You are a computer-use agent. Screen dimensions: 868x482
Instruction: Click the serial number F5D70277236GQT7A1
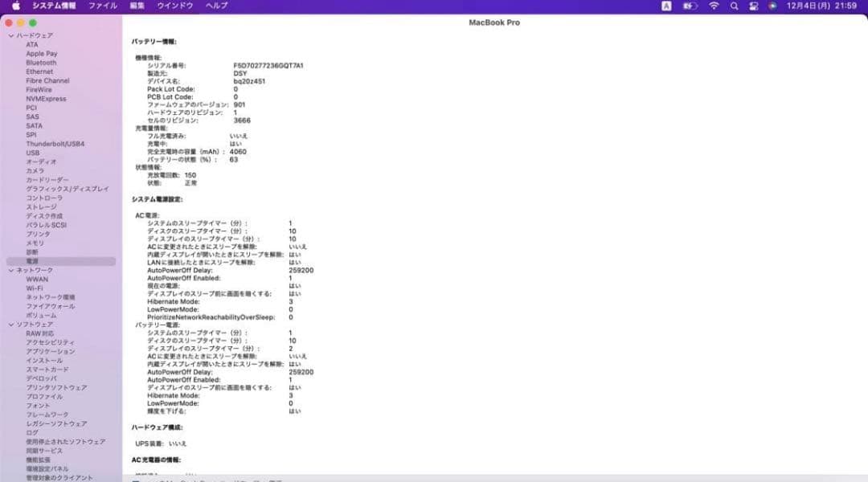point(268,65)
